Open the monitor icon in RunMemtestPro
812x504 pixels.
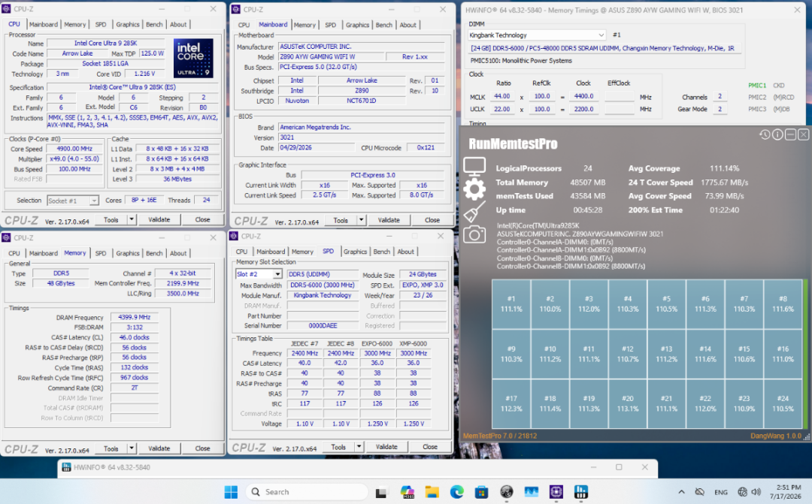[474, 167]
